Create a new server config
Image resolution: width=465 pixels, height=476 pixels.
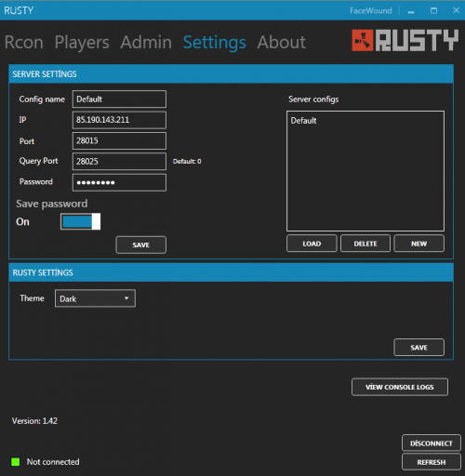tap(419, 244)
